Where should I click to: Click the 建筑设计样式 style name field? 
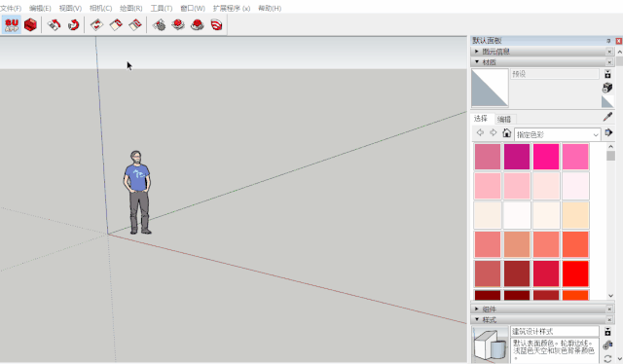point(555,332)
